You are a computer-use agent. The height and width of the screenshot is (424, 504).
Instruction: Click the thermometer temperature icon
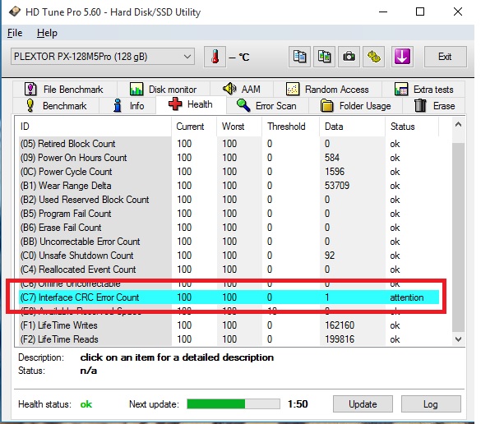(x=215, y=57)
